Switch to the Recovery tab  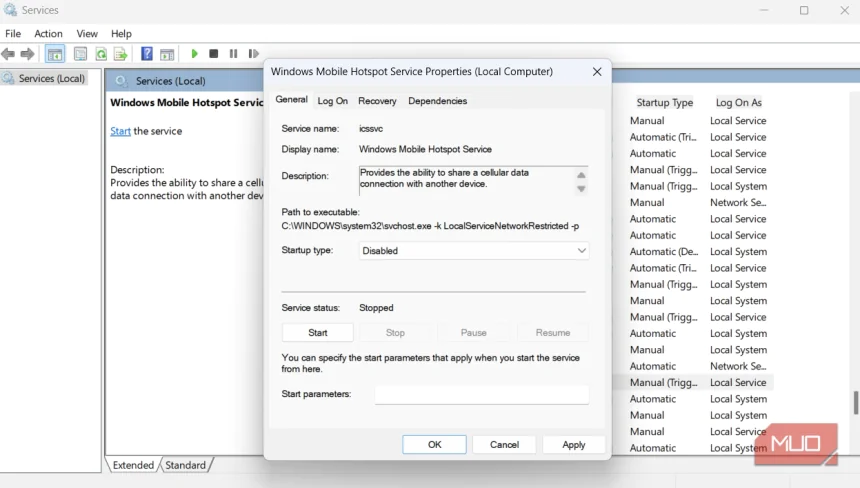[x=377, y=101]
